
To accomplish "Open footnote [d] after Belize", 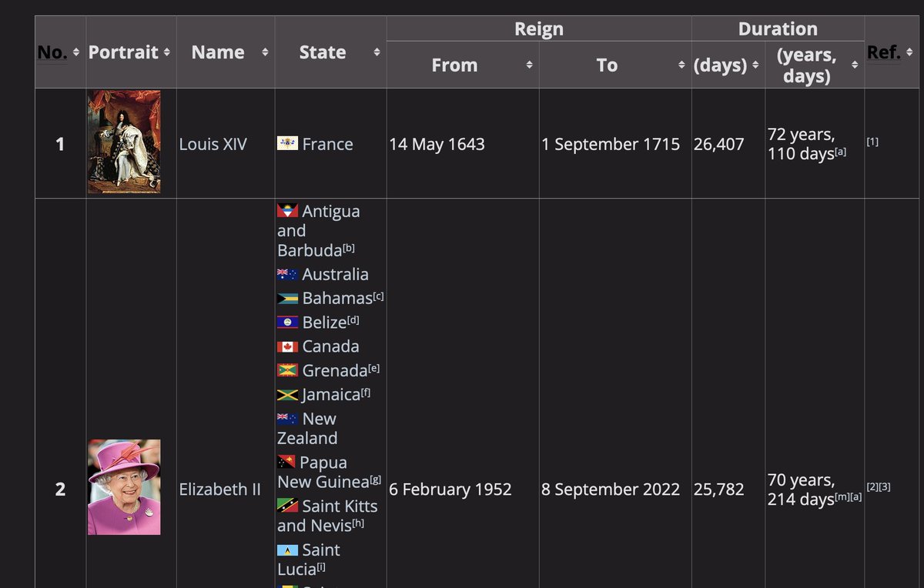I will 353,320.
